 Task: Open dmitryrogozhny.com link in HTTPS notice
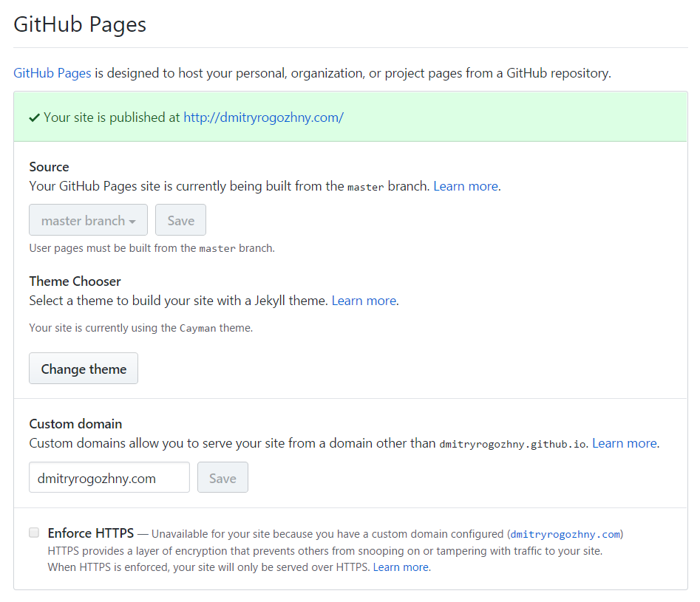[x=565, y=534]
